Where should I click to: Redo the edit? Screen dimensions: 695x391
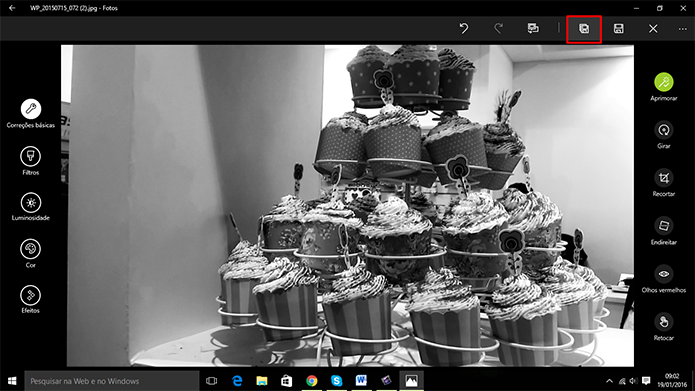[498, 29]
